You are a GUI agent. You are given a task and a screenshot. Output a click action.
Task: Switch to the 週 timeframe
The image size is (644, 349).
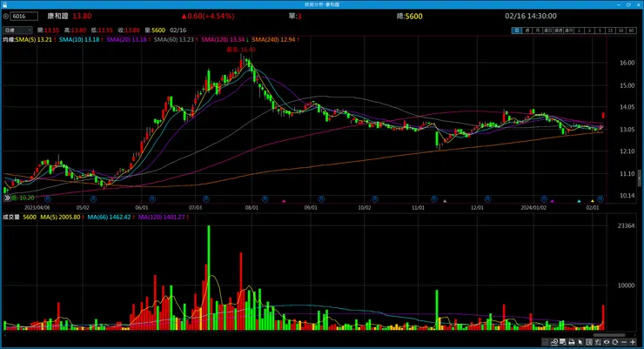(x=527, y=30)
